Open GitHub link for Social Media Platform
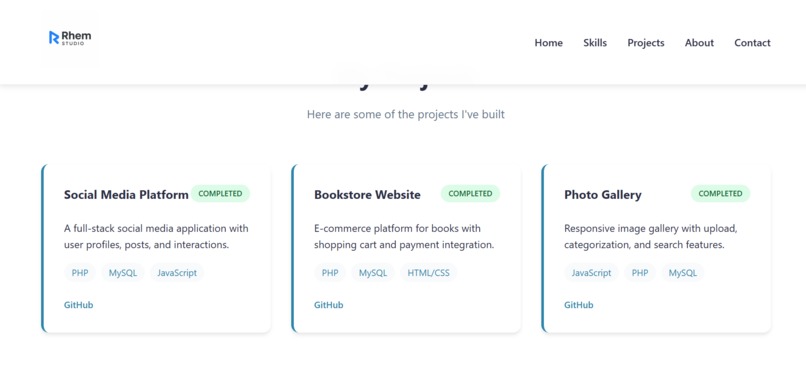The width and height of the screenshot is (806, 372). pos(79,305)
